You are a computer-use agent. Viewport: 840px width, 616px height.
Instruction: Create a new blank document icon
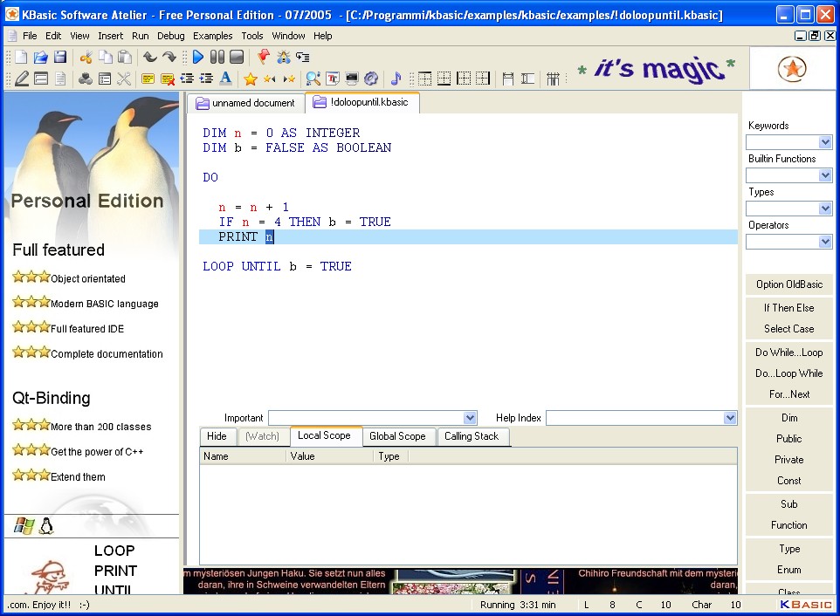tap(21, 58)
